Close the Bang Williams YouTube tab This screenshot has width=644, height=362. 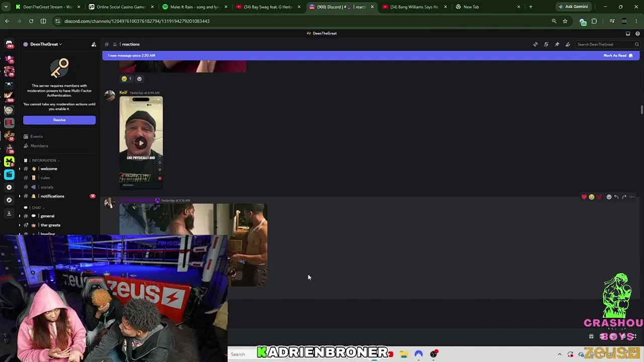445,7
